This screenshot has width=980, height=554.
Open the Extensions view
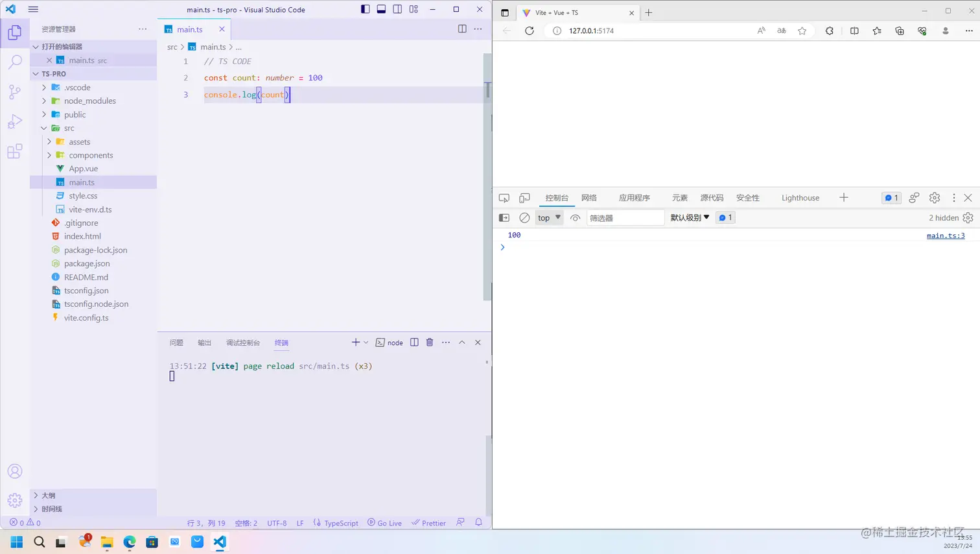coord(14,151)
